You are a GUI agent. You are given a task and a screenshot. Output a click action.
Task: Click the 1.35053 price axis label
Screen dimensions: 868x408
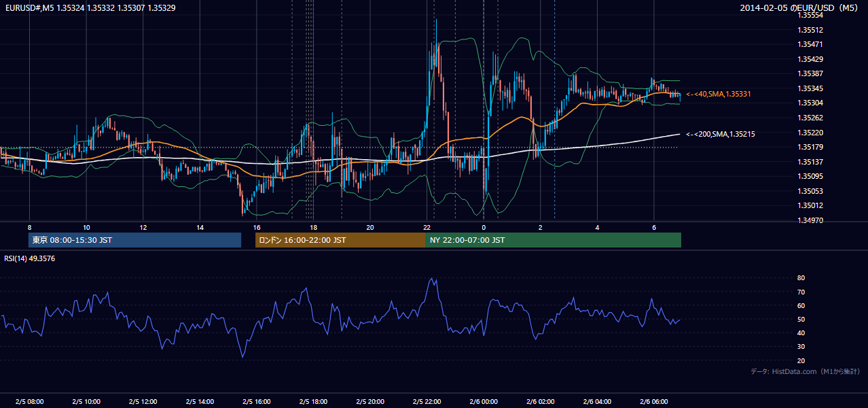pos(810,191)
